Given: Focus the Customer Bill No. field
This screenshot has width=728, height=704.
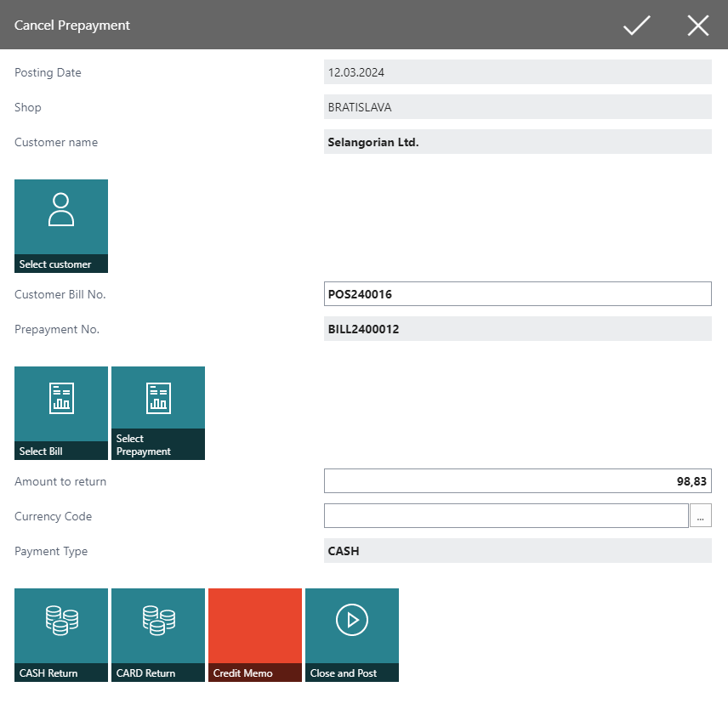Looking at the screenshot, I should click(x=518, y=294).
